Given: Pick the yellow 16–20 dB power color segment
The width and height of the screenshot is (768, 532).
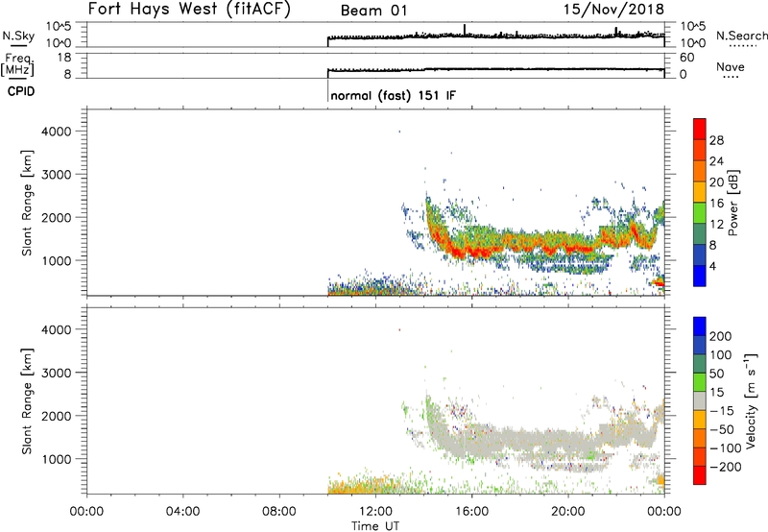Looking at the screenshot, I should click(700, 192).
